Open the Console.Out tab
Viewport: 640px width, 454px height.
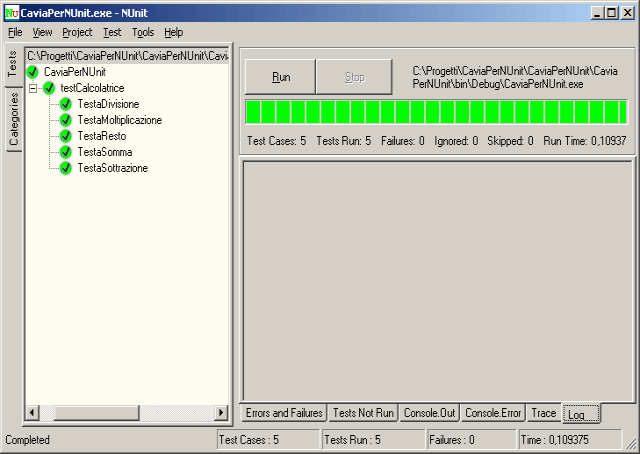429,413
